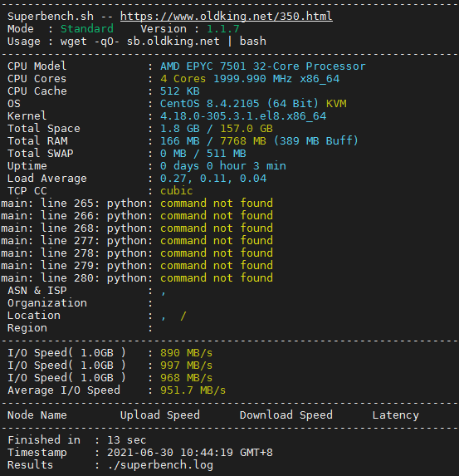Click the 'wget -qO- sb.oldking.net | bash' usage command
The image size is (459, 476).
point(164,42)
